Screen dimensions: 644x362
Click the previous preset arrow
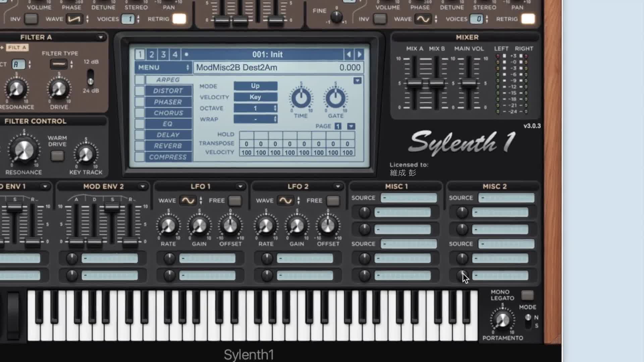(x=348, y=54)
